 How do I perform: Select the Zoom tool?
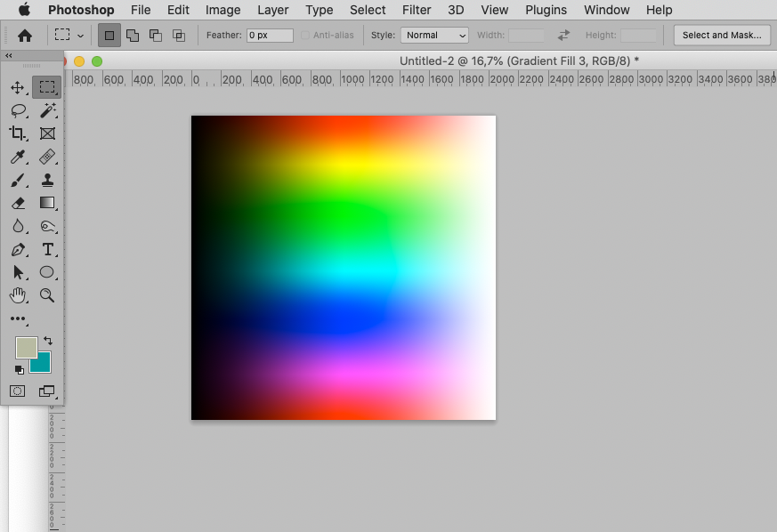[x=47, y=295]
